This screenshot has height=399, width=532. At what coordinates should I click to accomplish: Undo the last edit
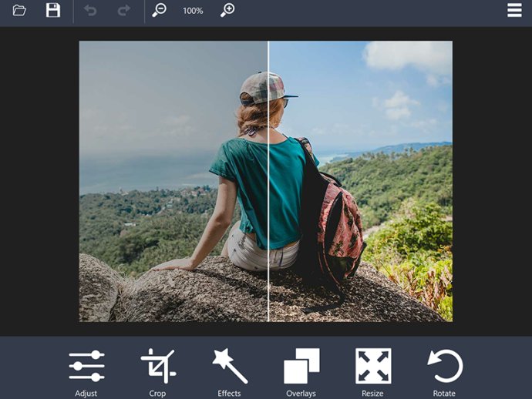click(90, 11)
